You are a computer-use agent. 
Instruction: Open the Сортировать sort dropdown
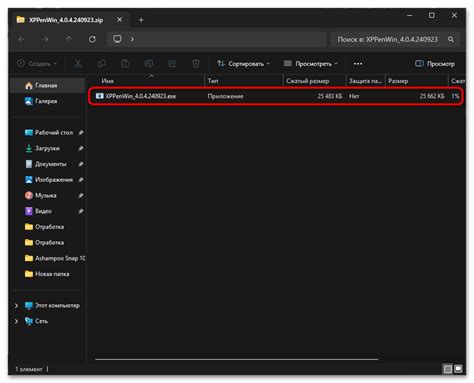pos(243,63)
